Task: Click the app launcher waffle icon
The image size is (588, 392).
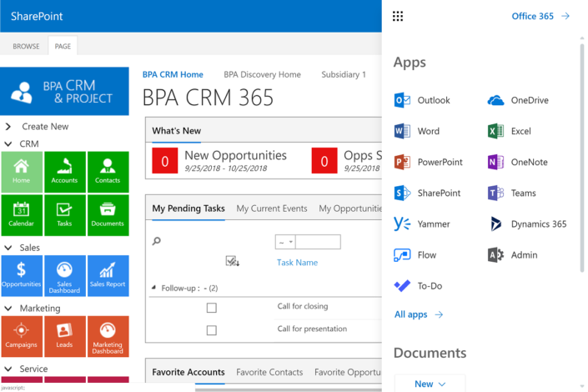Action: coord(398,16)
